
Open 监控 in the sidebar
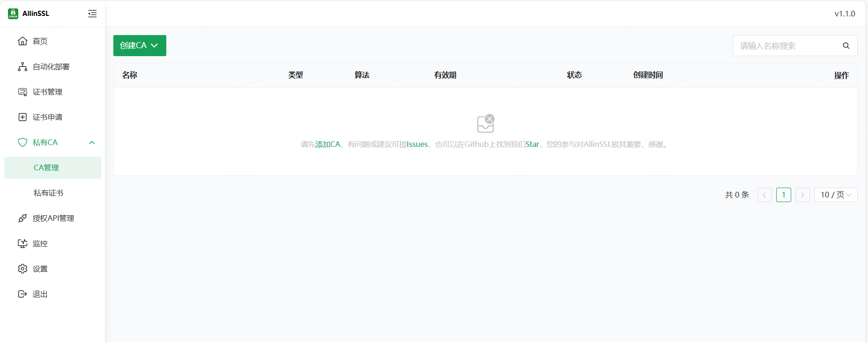pos(52,243)
